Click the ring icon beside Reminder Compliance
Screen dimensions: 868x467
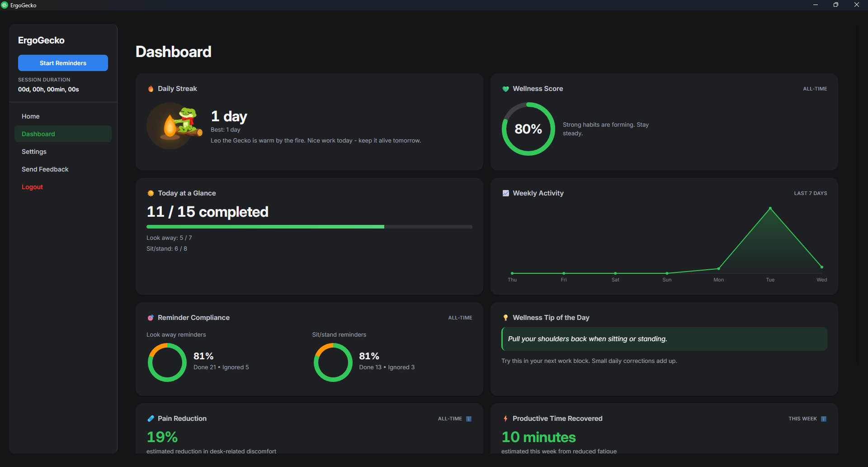pos(151,318)
